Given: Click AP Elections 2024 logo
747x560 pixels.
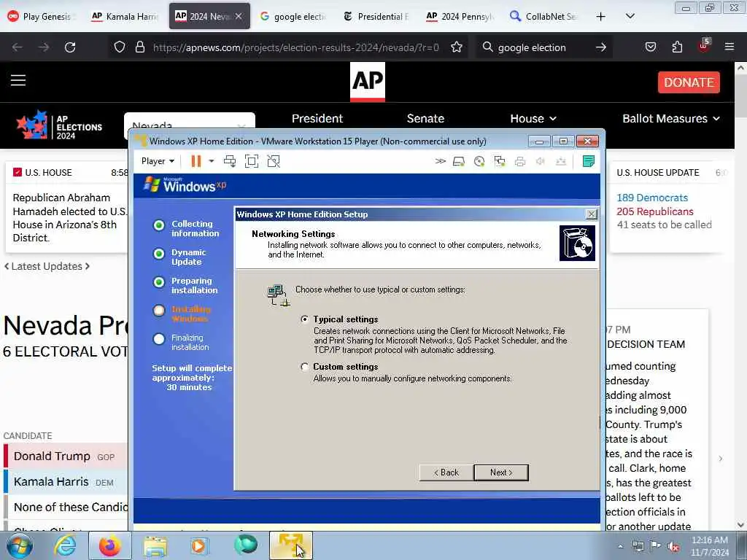Looking at the screenshot, I should [59, 126].
